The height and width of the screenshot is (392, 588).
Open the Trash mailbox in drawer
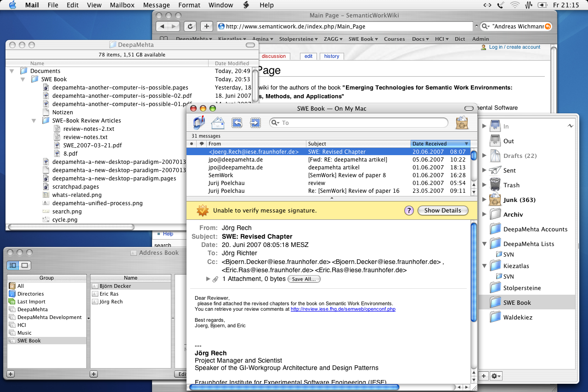tap(511, 185)
